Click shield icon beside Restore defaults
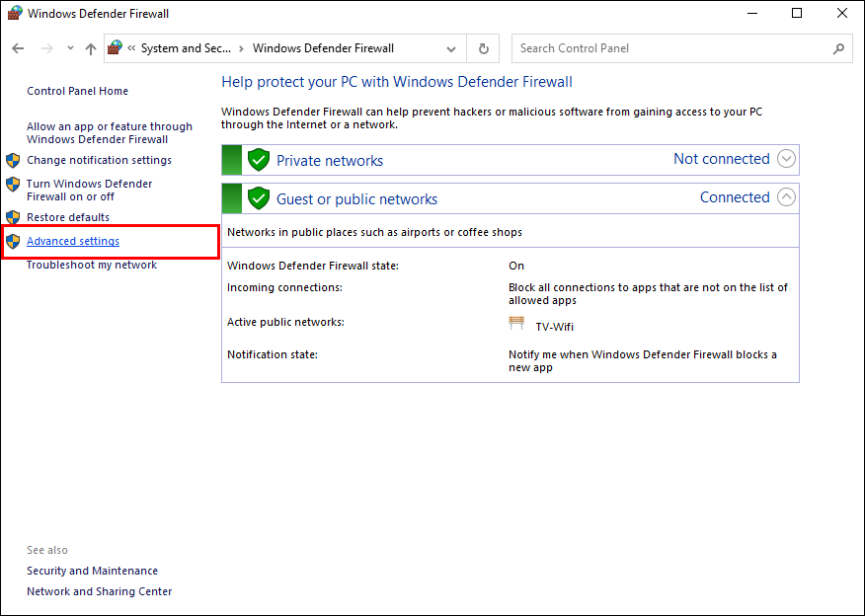The height and width of the screenshot is (616, 865). click(13, 217)
